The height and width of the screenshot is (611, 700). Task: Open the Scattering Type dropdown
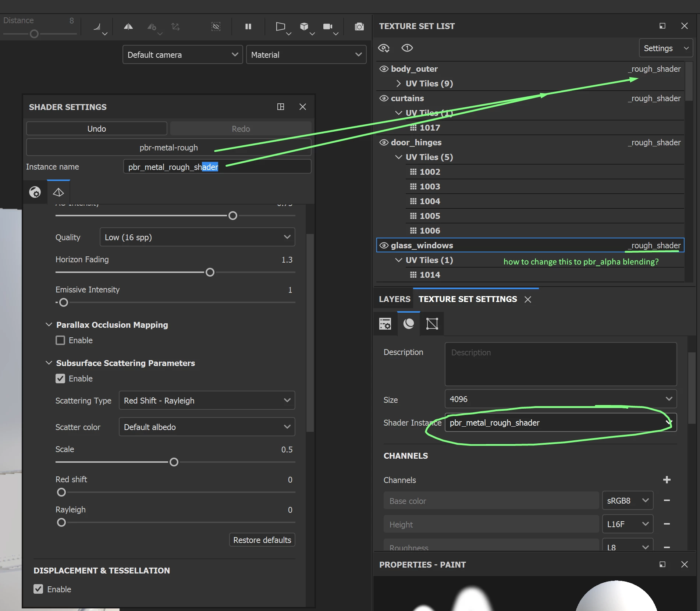pyautogui.click(x=207, y=401)
